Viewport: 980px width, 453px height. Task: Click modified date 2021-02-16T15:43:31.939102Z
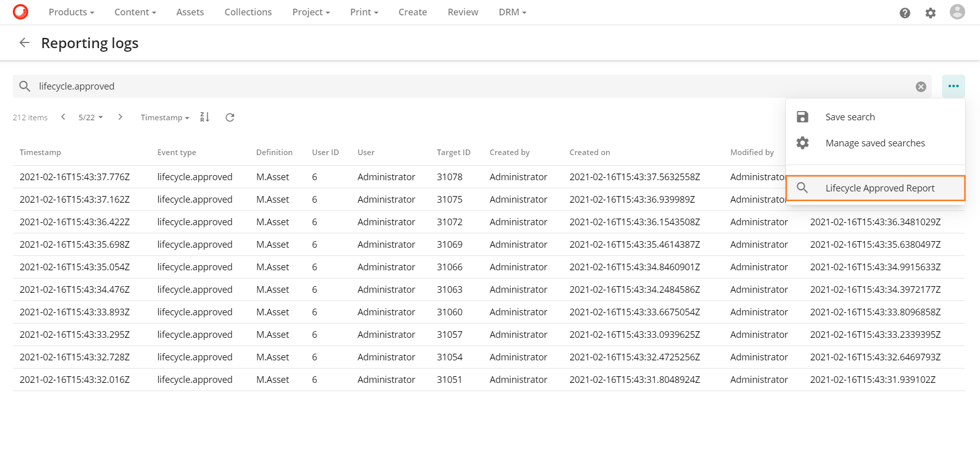[x=872, y=379]
